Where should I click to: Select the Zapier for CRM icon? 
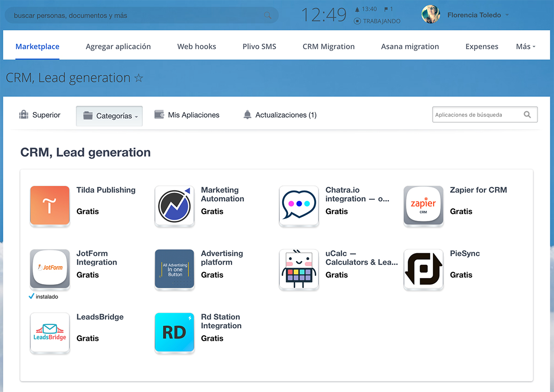423,206
